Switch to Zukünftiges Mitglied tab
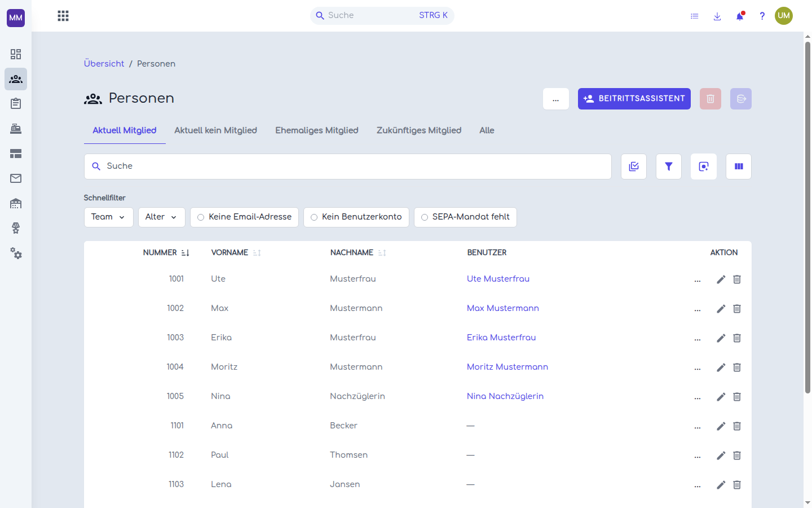812x508 pixels. [x=419, y=130]
